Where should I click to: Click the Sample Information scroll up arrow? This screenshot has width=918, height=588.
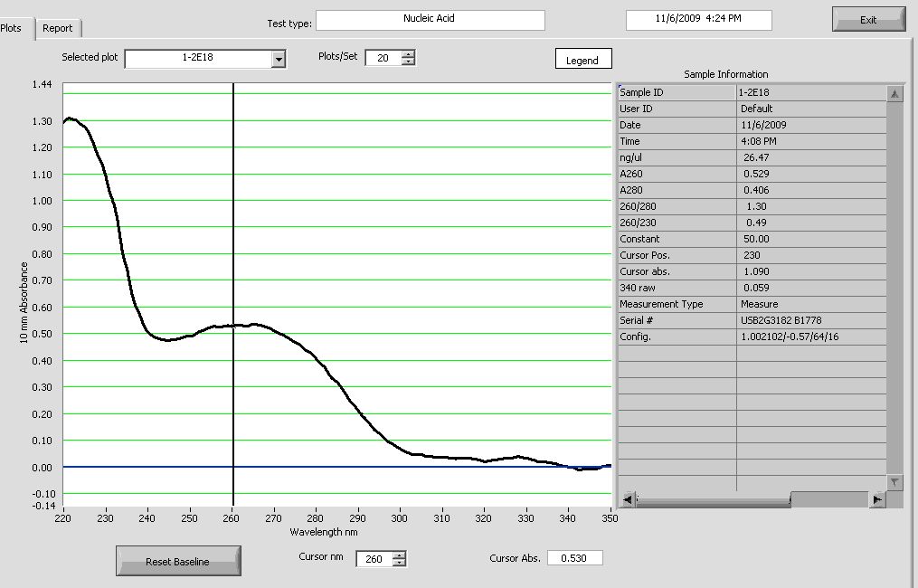[x=894, y=93]
